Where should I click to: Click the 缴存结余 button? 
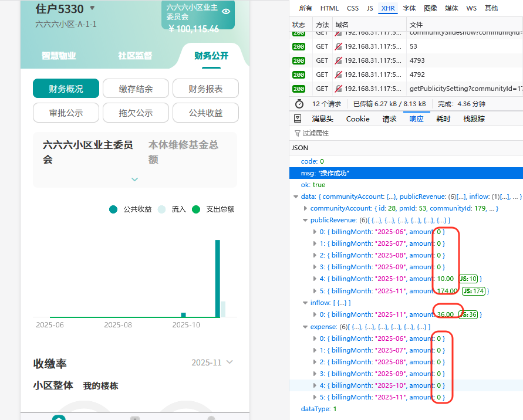(136, 89)
